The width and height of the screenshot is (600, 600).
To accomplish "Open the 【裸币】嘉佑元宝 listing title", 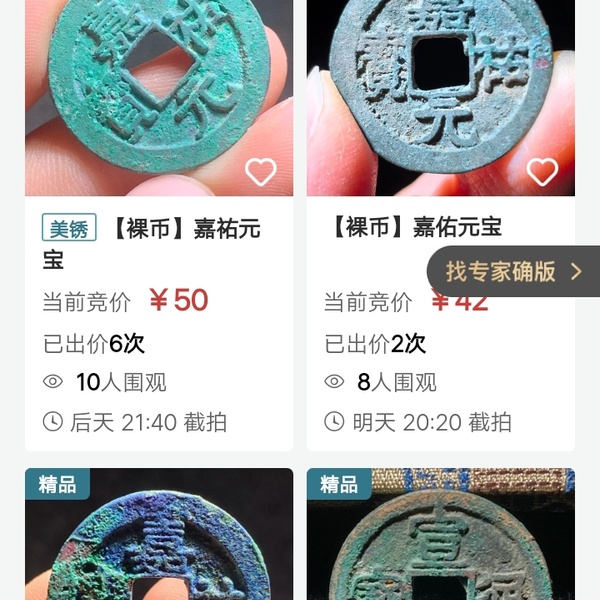I will (x=415, y=227).
